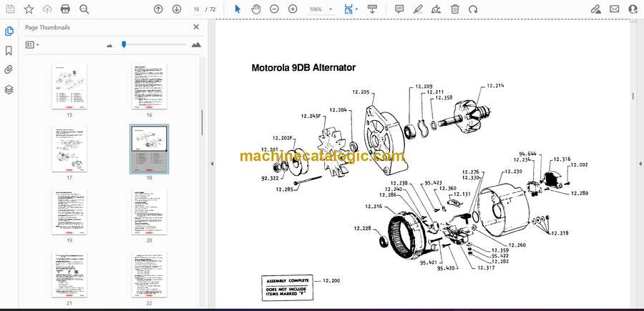Click part label 12.317
This screenshot has height=311, width=644.
486,267
